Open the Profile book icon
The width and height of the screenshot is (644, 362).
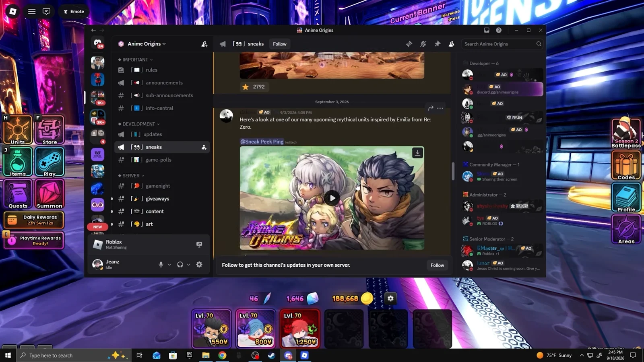(626, 197)
